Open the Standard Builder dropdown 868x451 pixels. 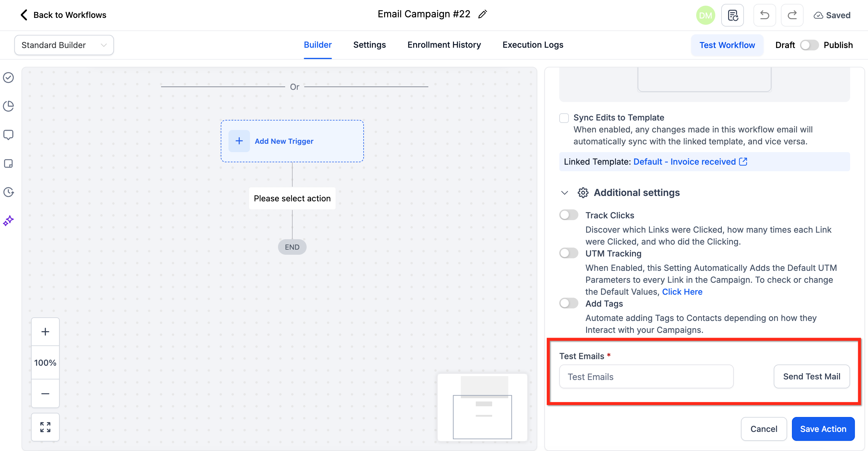[x=64, y=45]
